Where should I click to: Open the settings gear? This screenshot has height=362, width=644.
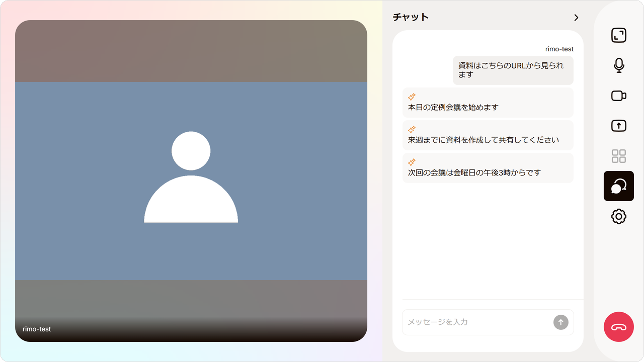618,216
